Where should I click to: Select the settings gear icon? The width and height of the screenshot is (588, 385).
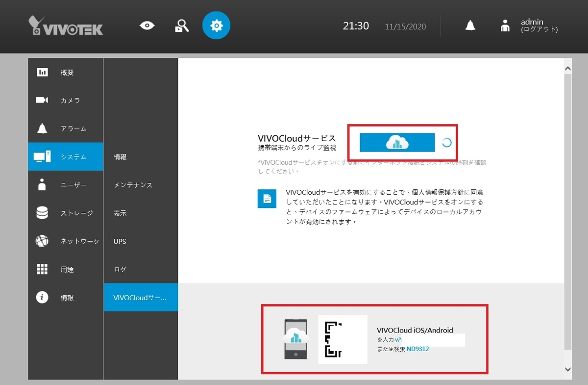pyautogui.click(x=216, y=26)
